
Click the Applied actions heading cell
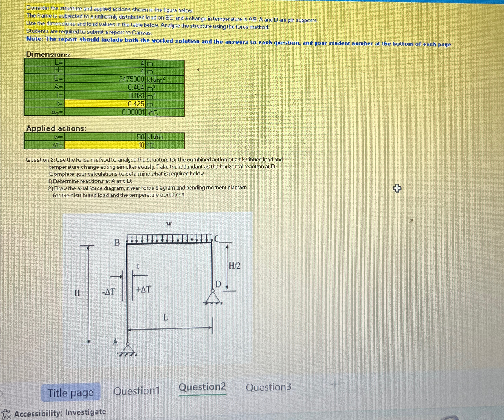pos(56,129)
